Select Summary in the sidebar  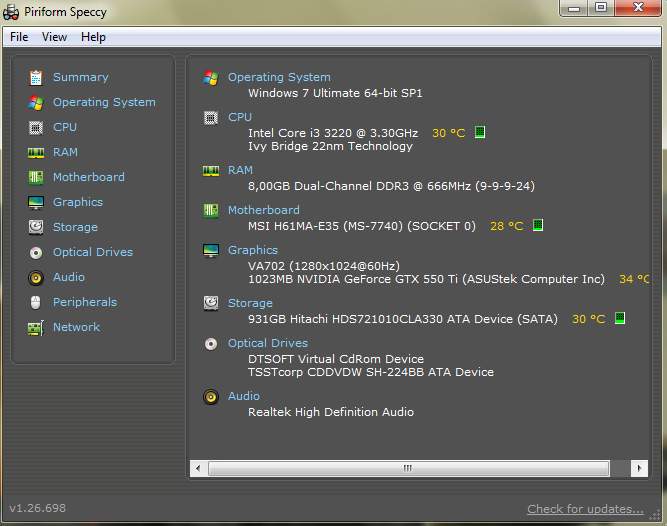click(x=81, y=77)
